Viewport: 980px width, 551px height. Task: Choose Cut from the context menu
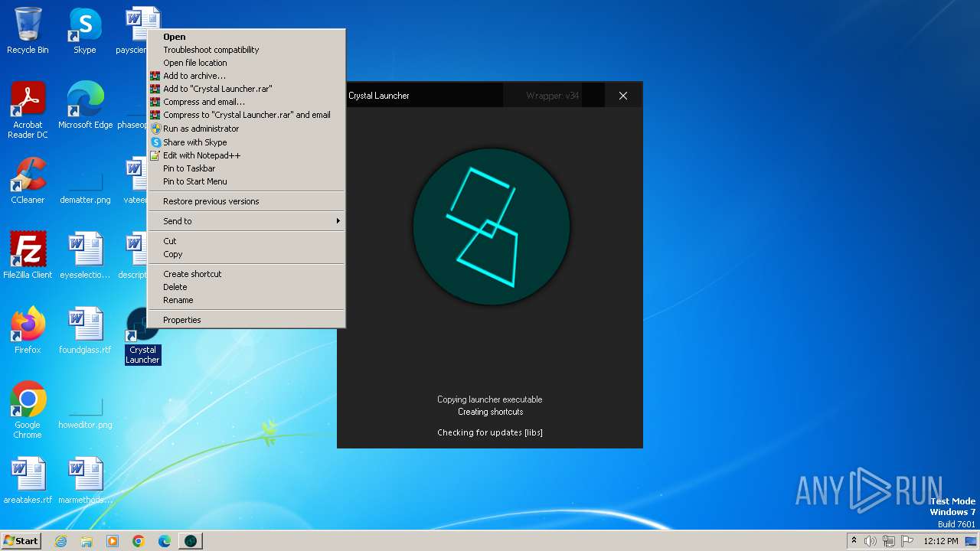[x=247, y=241]
